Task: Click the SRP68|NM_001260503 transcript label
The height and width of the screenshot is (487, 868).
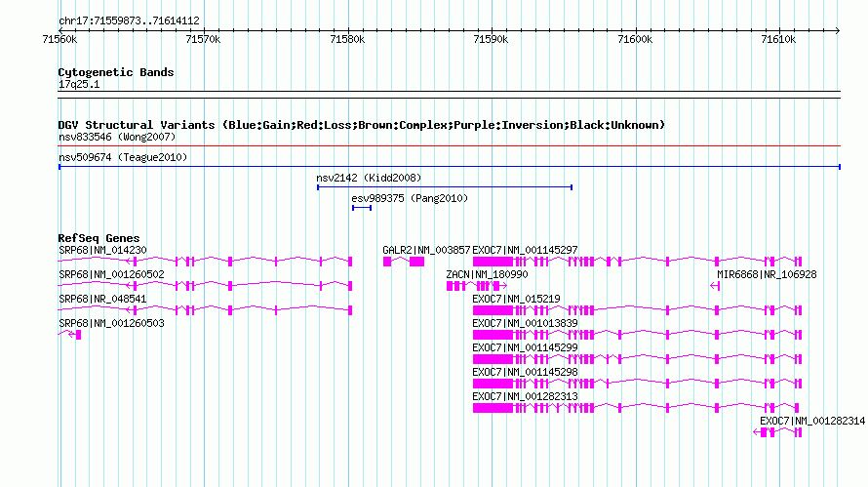Action: (x=111, y=323)
